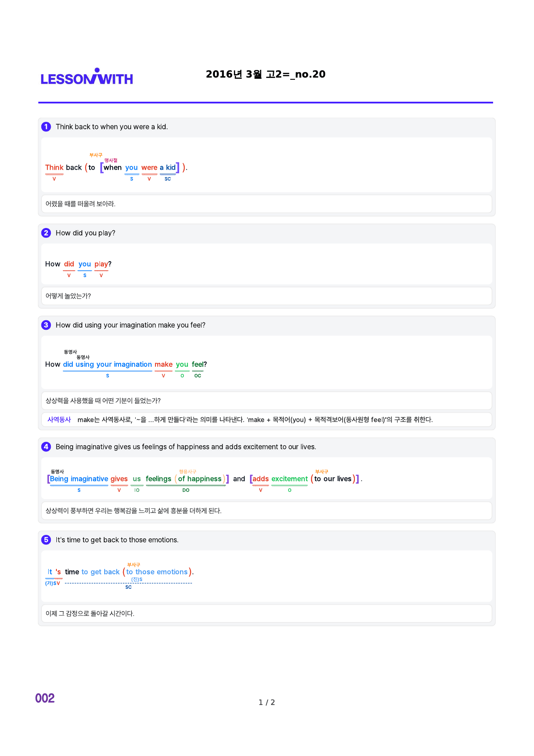Click the page indicator '1 / 2'
Screen dimensions: 534x756
click(x=267, y=703)
